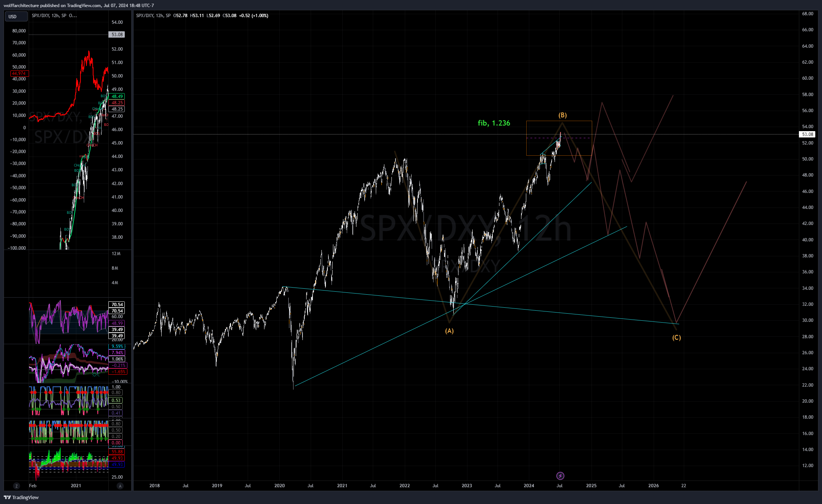Click the orange (B) wave label
The width and height of the screenshot is (822, 504).
coord(562,115)
